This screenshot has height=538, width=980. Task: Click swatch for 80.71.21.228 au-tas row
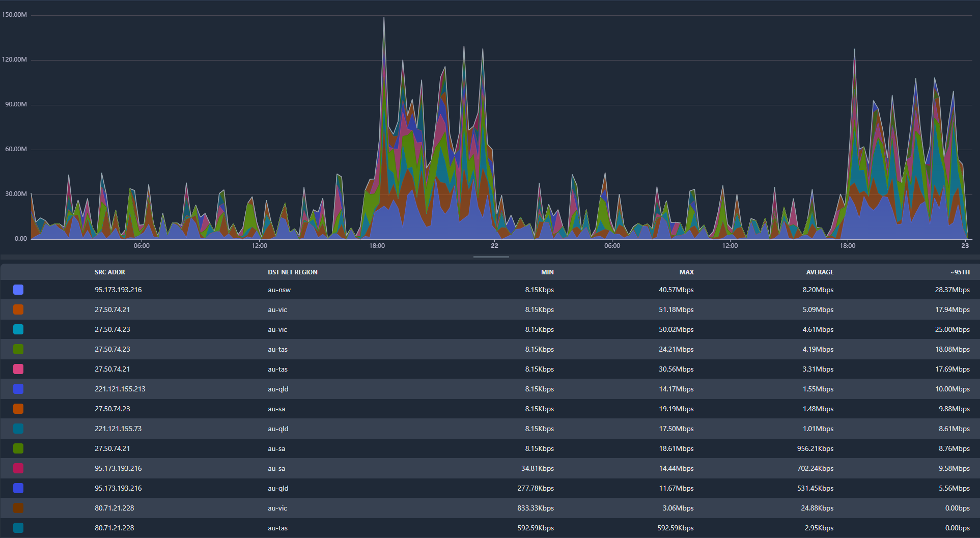point(18,528)
